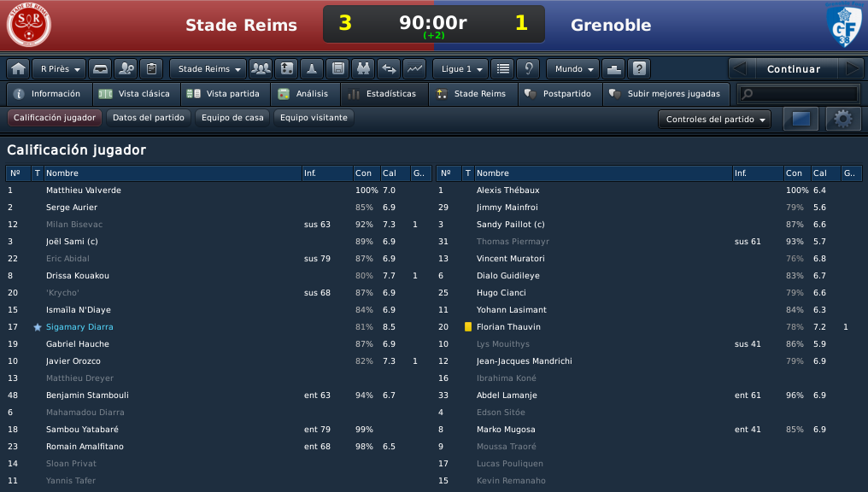Select the Calificación jugador view
868x492 pixels.
click(x=55, y=118)
